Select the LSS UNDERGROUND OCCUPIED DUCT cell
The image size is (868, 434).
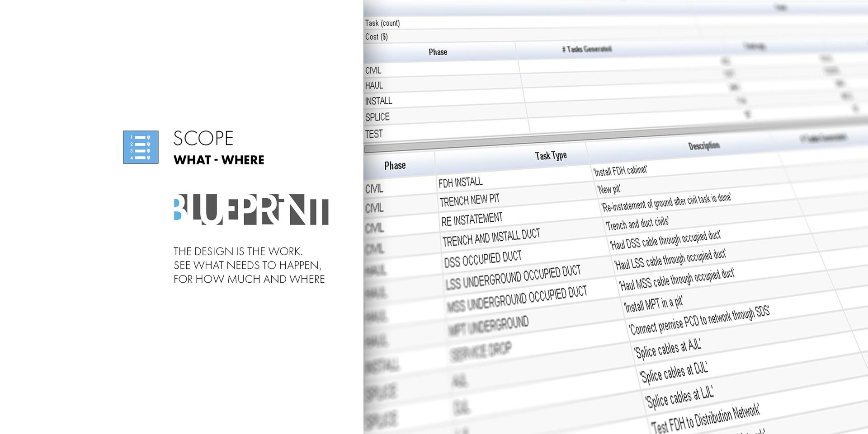pos(513,277)
